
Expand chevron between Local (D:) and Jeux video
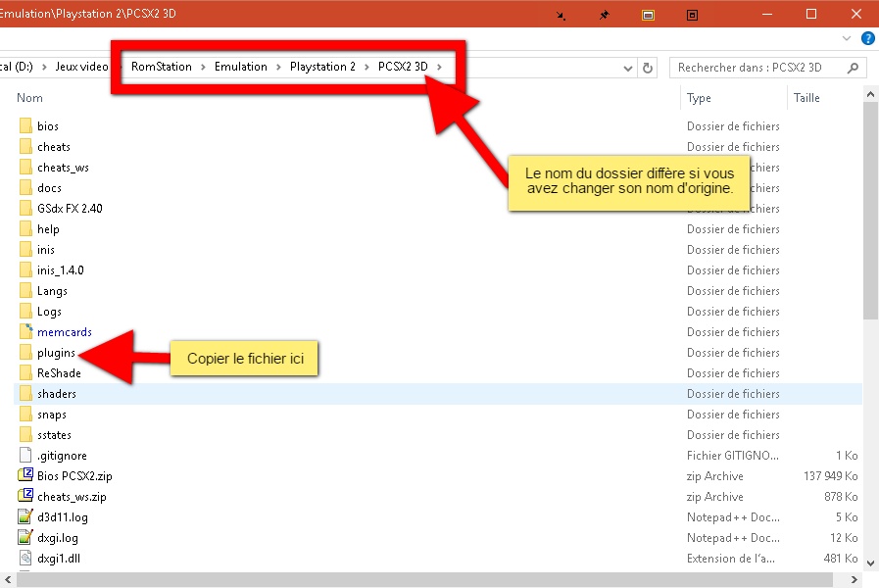(44, 67)
